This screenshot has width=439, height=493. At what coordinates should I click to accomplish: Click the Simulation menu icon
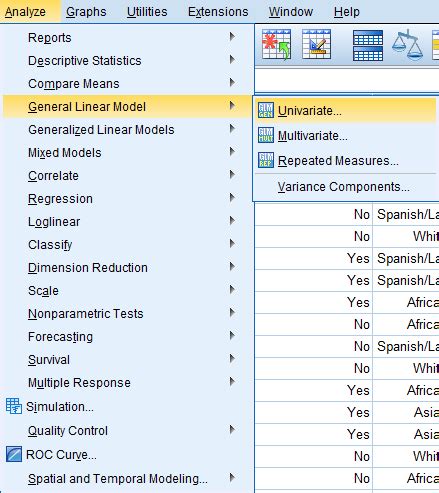tap(14, 406)
